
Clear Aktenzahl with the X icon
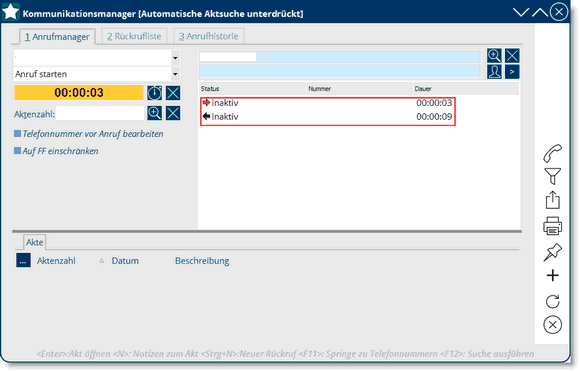click(173, 113)
